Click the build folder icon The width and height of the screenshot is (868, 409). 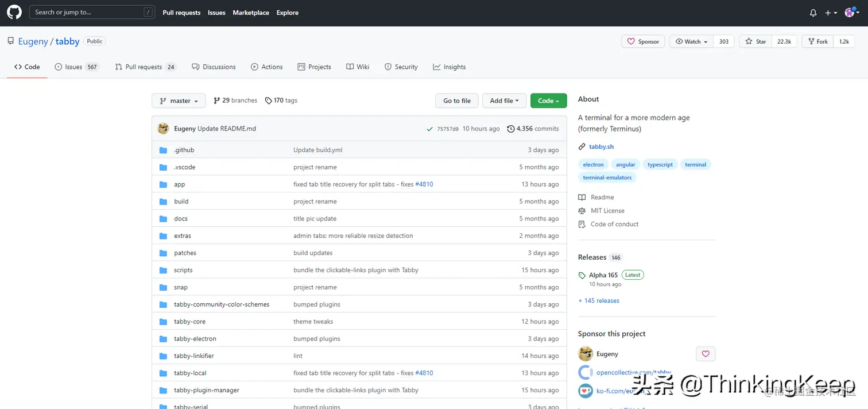pyautogui.click(x=163, y=202)
